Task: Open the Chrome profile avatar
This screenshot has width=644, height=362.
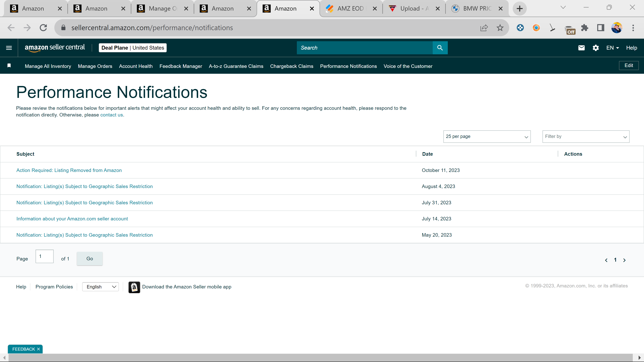Action: [x=617, y=28]
